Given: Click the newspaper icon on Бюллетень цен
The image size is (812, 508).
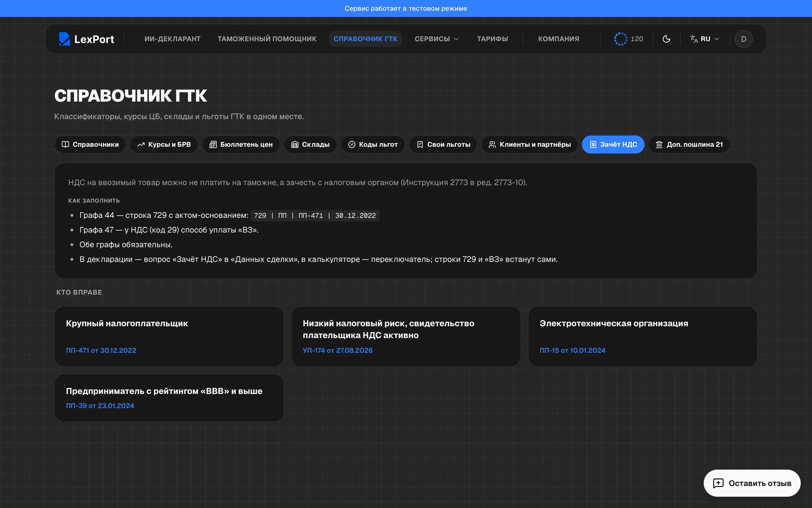Looking at the screenshot, I should tap(213, 144).
